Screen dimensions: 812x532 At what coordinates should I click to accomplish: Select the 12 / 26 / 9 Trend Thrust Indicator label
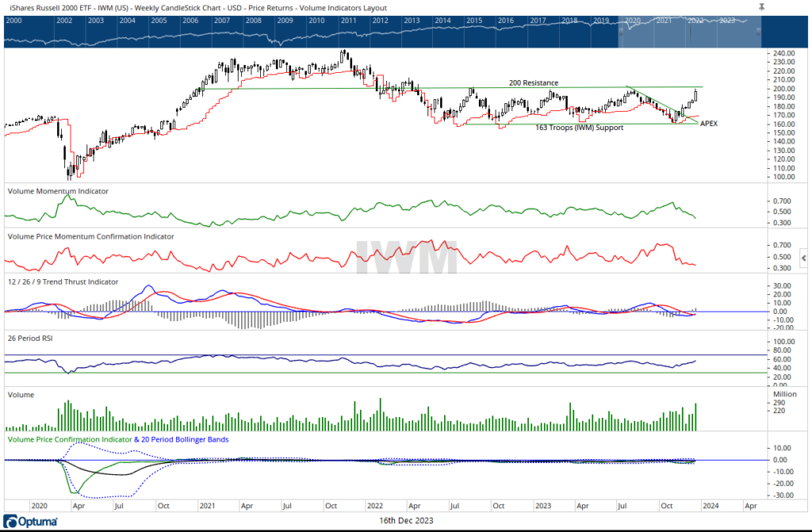[x=63, y=282]
